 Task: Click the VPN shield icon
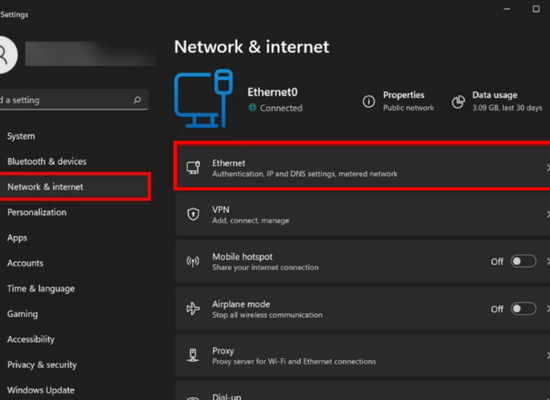tap(193, 214)
